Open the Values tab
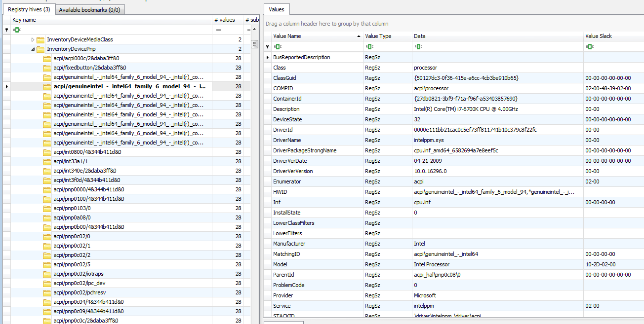The width and height of the screenshot is (644, 324). (x=277, y=10)
